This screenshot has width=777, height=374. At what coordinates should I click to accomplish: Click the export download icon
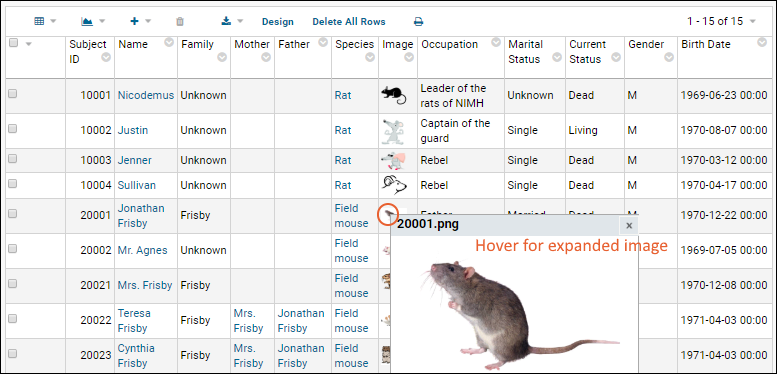pyautogui.click(x=226, y=21)
